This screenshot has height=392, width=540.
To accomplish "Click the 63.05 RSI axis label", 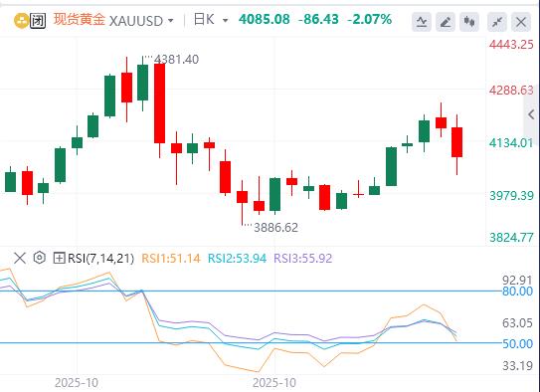I will click(517, 323).
